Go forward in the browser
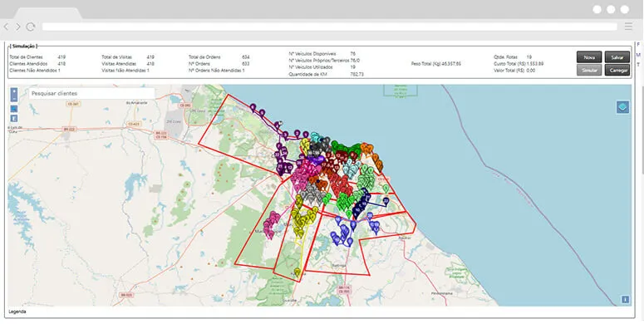The width and height of the screenshot is (644, 324). tap(18, 27)
